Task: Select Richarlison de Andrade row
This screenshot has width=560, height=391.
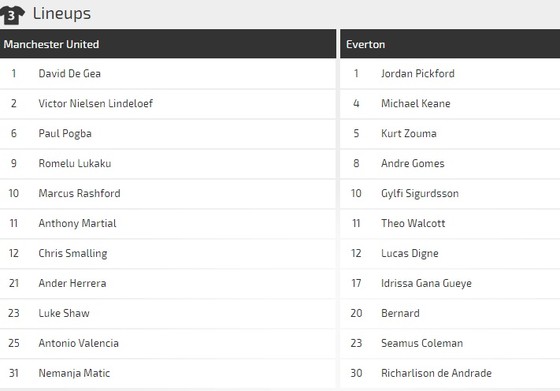Action: click(x=450, y=373)
